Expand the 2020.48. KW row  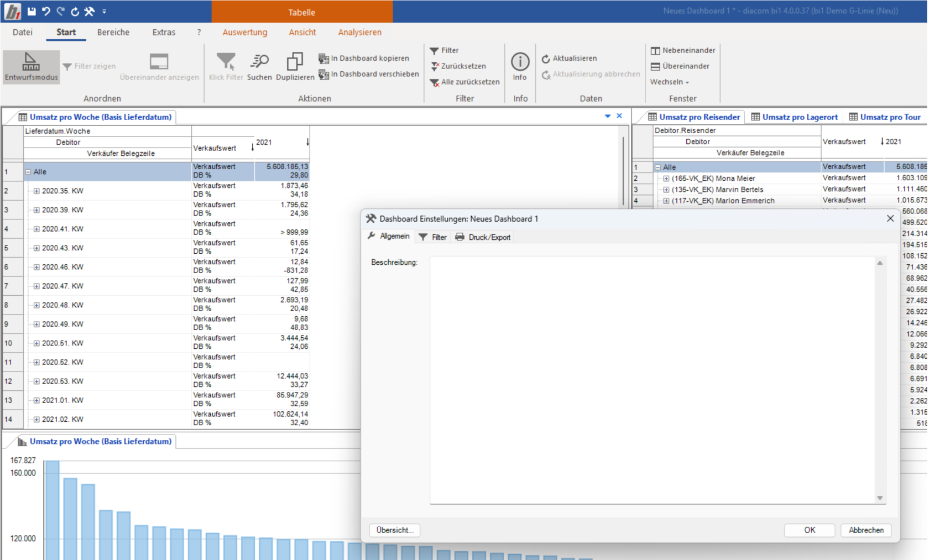coord(36,305)
